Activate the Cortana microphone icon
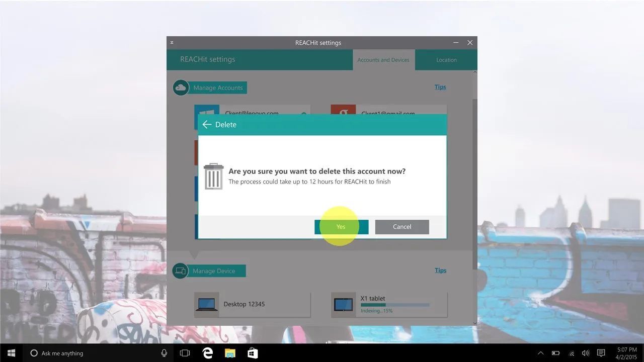Image resolution: width=644 pixels, height=362 pixels. point(164,353)
